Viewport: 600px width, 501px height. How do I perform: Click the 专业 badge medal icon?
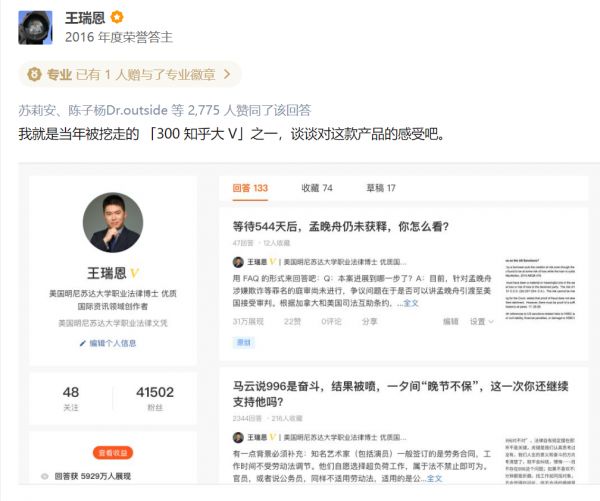tap(34, 74)
